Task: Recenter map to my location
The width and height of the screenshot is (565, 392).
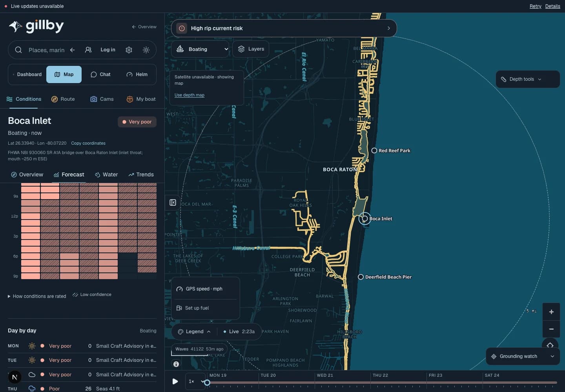Action: (550, 345)
